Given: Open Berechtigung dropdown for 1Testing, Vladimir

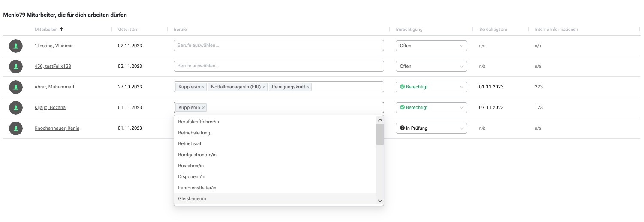Looking at the screenshot, I should tap(431, 46).
